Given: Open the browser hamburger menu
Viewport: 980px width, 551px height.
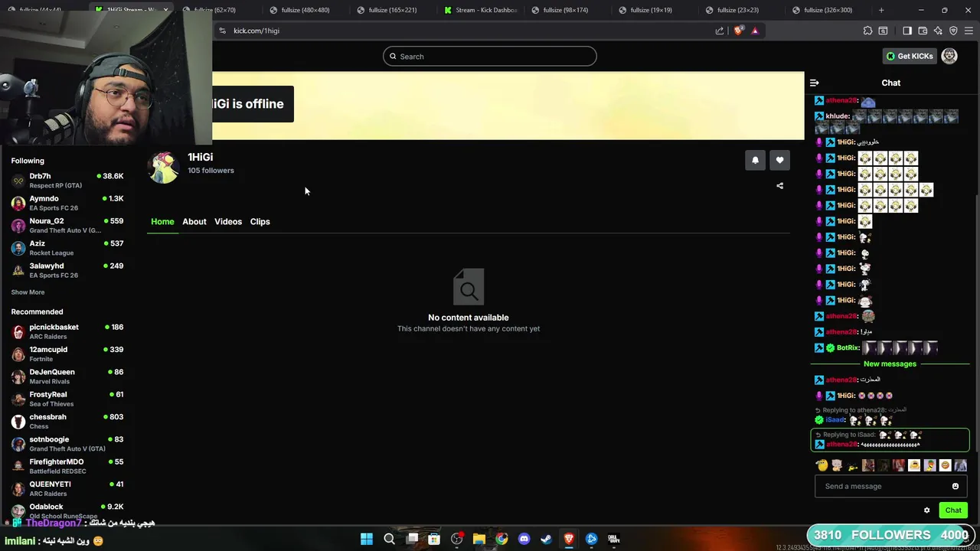Looking at the screenshot, I should tap(969, 31).
